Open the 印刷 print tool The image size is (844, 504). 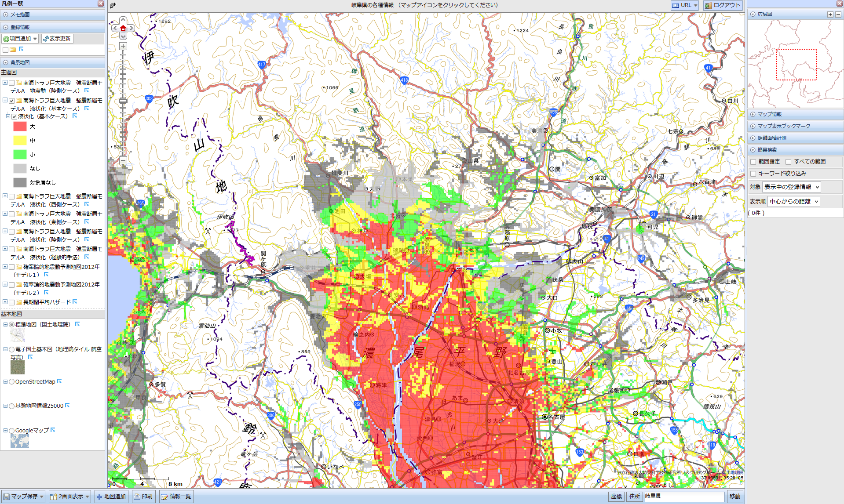point(143,497)
